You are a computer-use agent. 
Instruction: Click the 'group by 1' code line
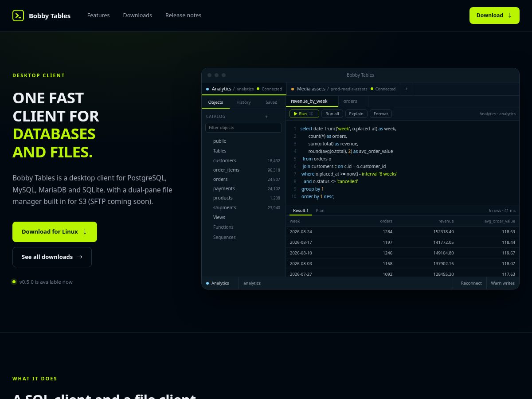[313, 189]
